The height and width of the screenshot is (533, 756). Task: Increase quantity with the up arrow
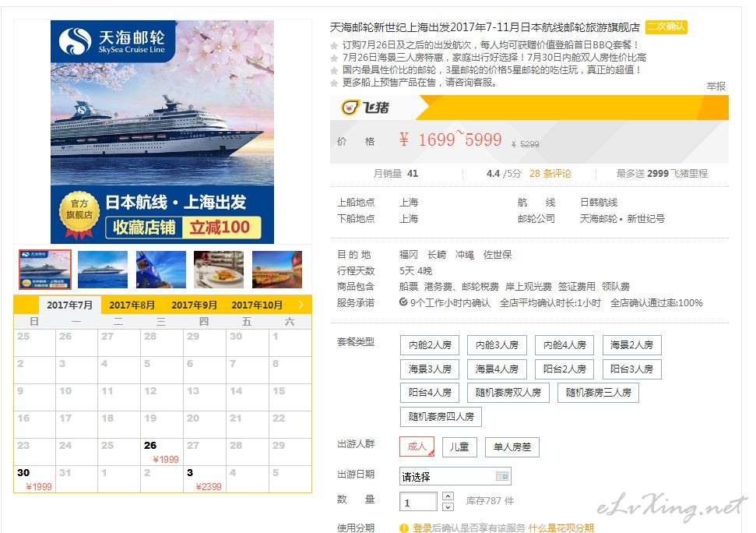(448, 496)
